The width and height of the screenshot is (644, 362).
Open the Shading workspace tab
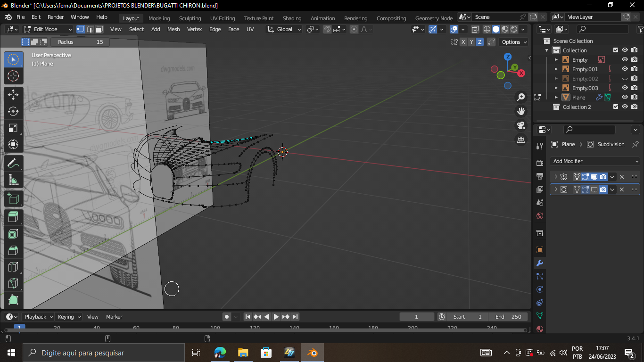[x=292, y=18]
